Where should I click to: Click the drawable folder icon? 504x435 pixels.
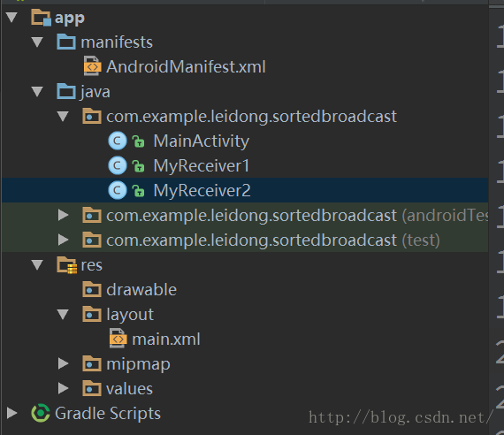(x=92, y=289)
